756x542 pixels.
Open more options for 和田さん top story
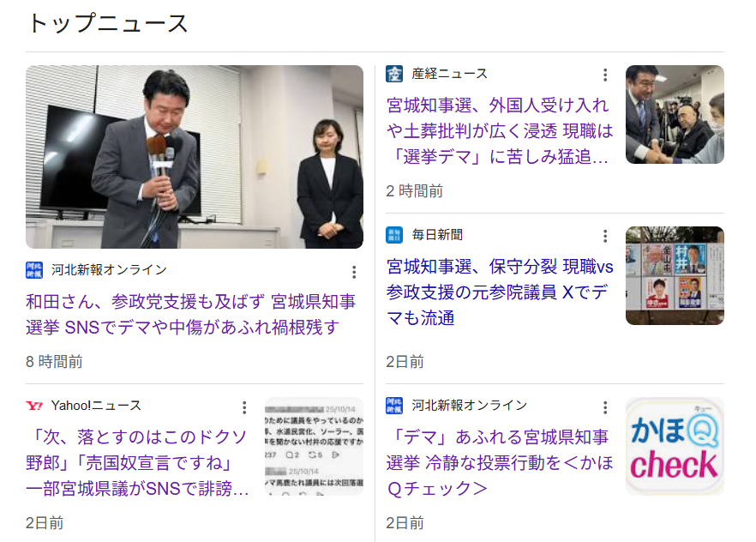click(354, 272)
